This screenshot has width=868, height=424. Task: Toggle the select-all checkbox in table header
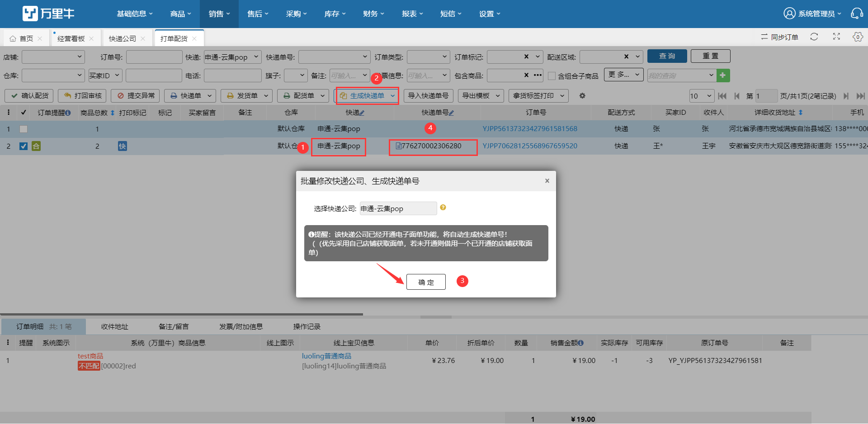(x=24, y=112)
